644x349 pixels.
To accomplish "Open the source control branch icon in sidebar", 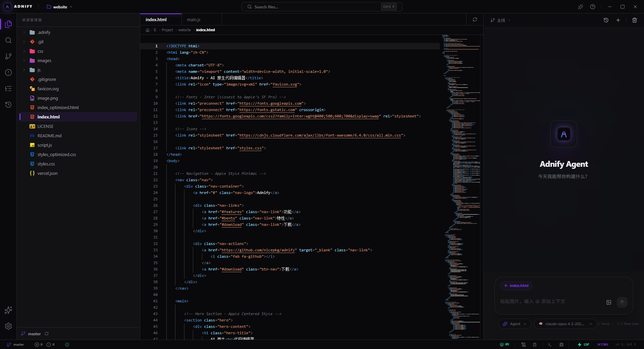I will pyautogui.click(x=8, y=56).
